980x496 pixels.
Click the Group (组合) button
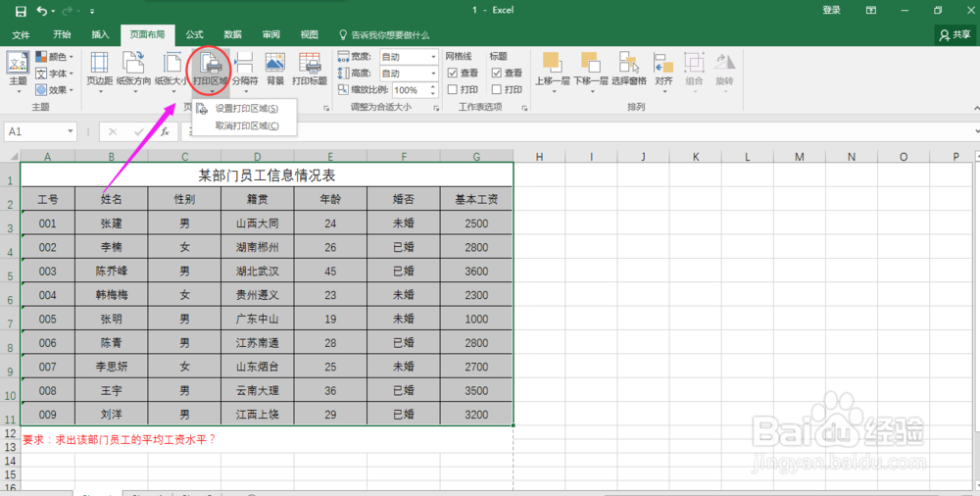pos(694,72)
